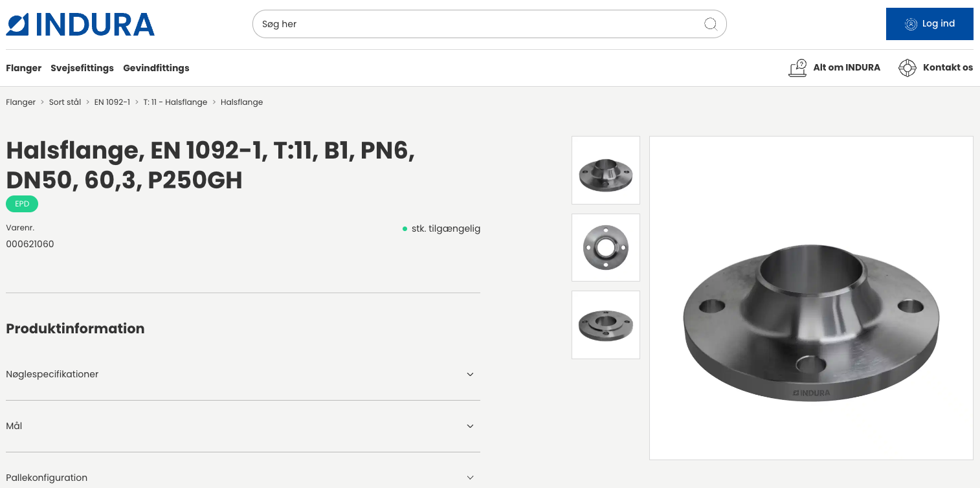
Task: Click the Alt om INDURA laptop icon
Action: coord(797,68)
